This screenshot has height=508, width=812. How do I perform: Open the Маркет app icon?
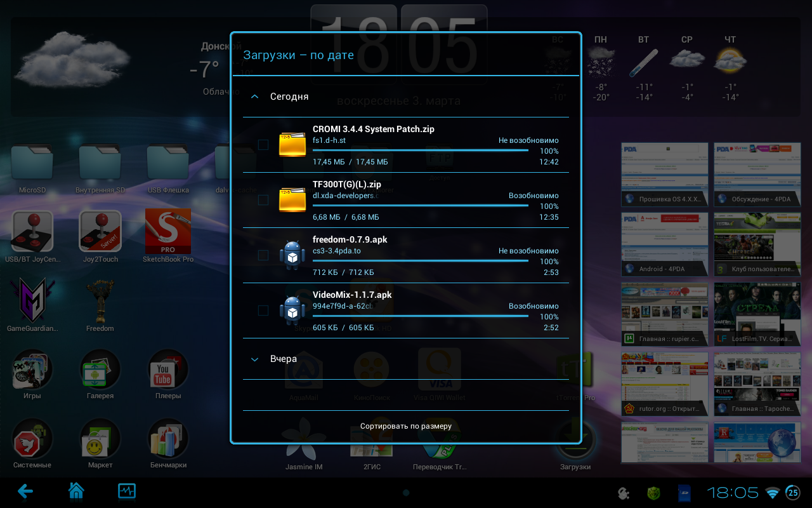click(100, 439)
